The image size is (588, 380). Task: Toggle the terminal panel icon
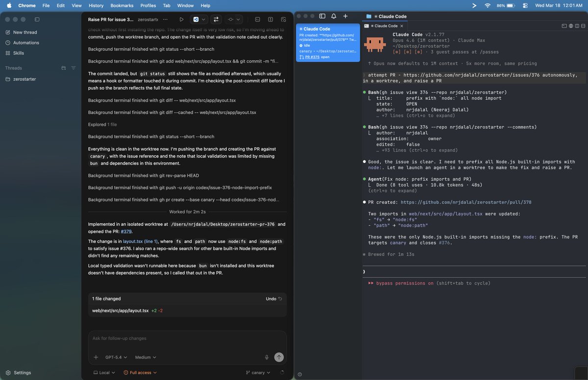point(257,19)
